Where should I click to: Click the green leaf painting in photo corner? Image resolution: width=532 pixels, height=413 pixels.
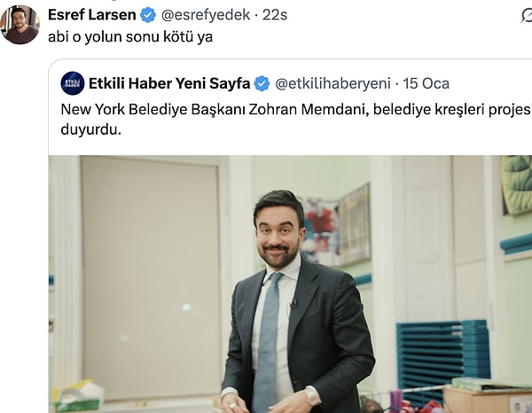(516, 183)
